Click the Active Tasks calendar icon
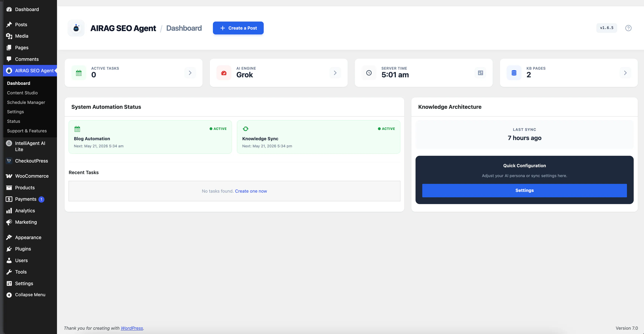The height and width of the screenshot is (334, 644). (79, 73)
